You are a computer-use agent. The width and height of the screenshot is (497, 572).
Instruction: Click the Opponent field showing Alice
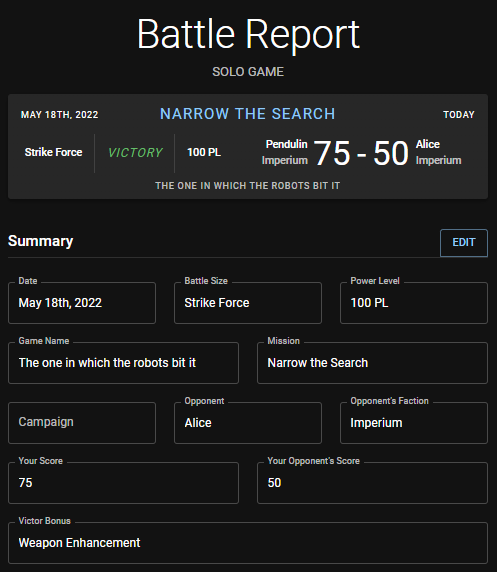point(248,423)
